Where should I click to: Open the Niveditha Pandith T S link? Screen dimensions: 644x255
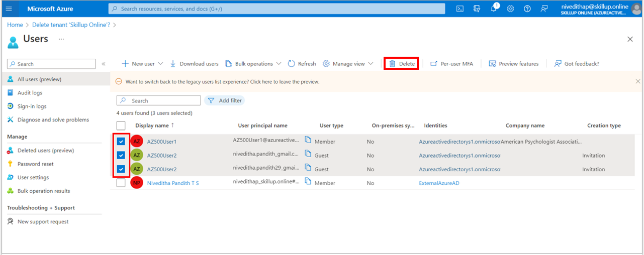(x=173, y=183)
